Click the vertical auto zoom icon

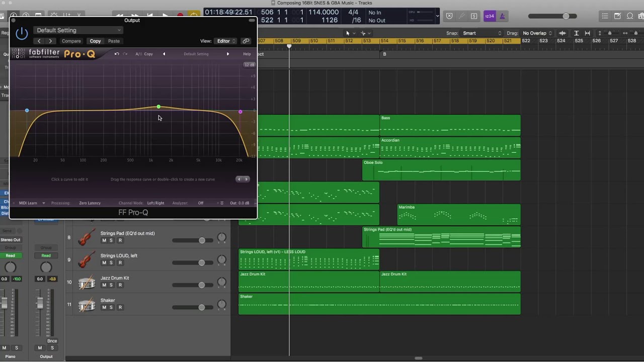coord(577,33)
